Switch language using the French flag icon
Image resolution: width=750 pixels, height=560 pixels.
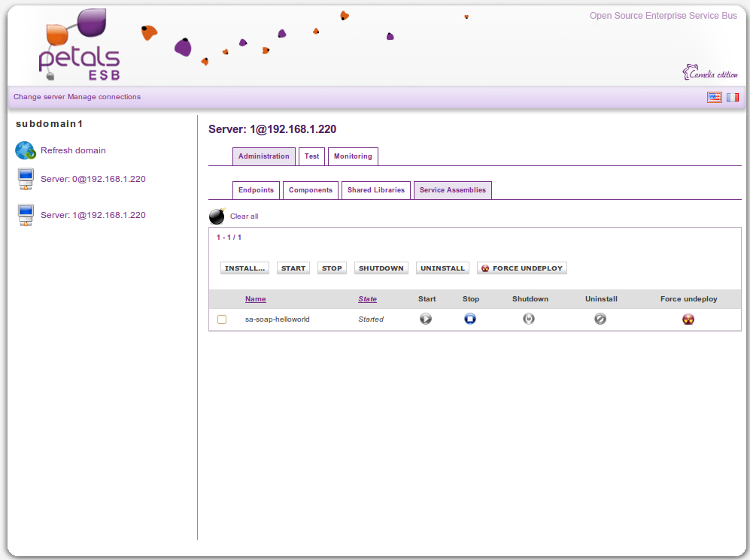[732, 97]
